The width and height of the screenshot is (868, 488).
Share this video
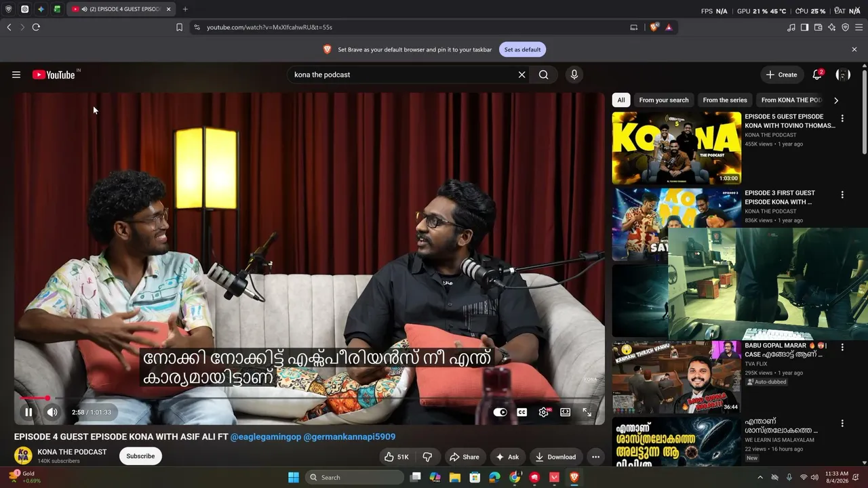tap(465, 457)
